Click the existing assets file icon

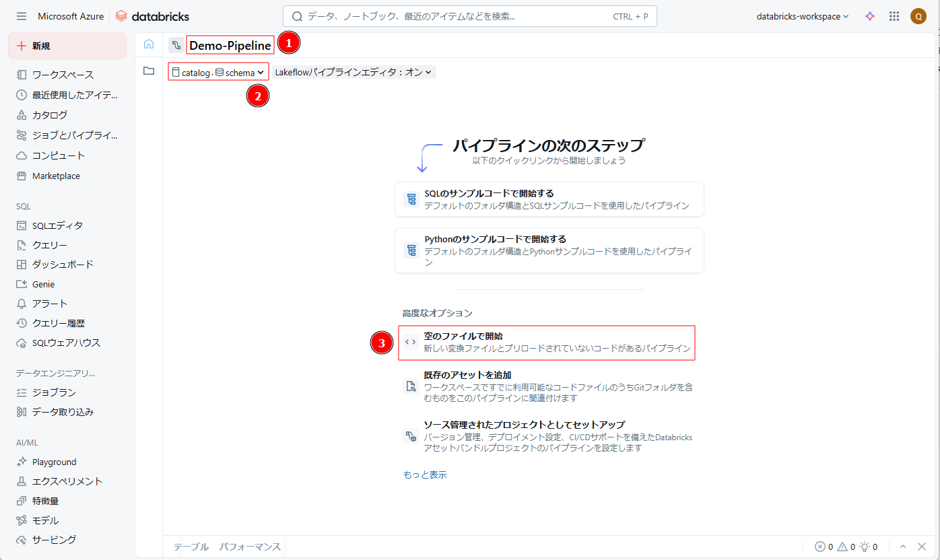tap(411, 386)
